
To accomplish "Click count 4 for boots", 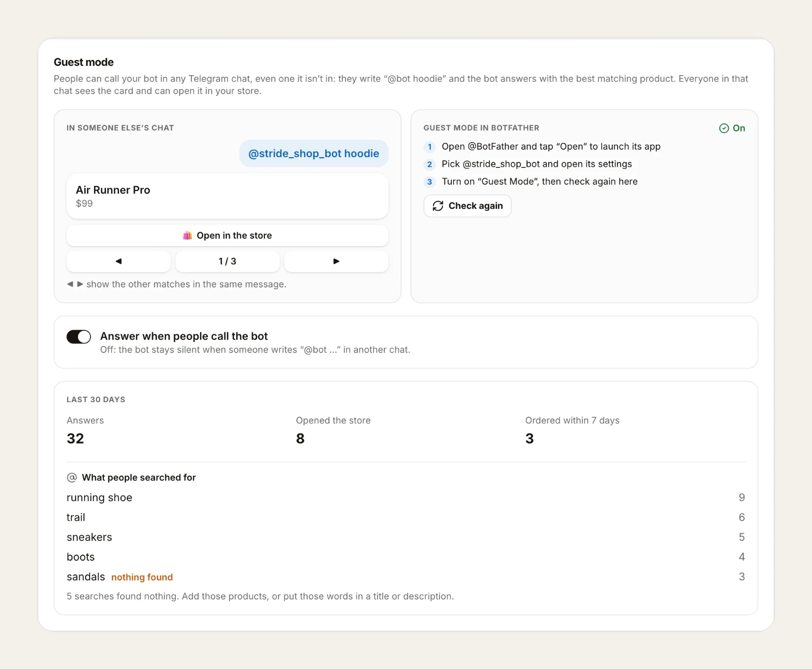I will click(x=742, y=557).
